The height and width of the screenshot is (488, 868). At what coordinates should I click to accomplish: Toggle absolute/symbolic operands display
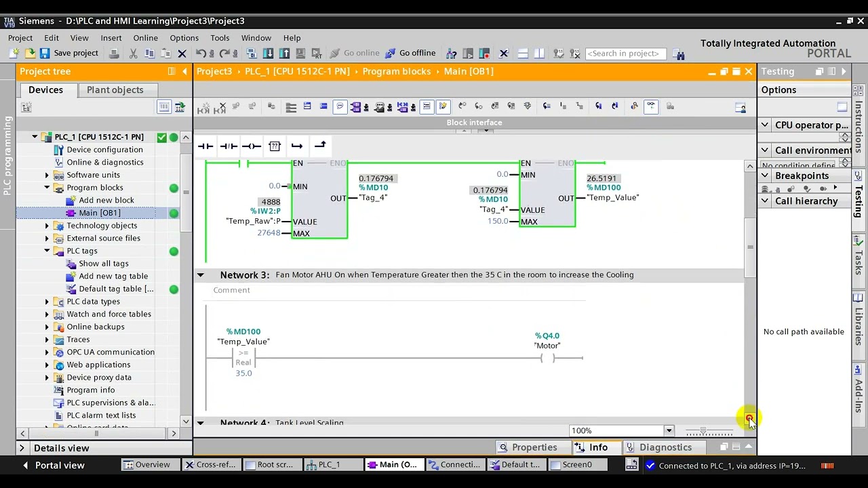pyautogui.click(x=355, y=106)
